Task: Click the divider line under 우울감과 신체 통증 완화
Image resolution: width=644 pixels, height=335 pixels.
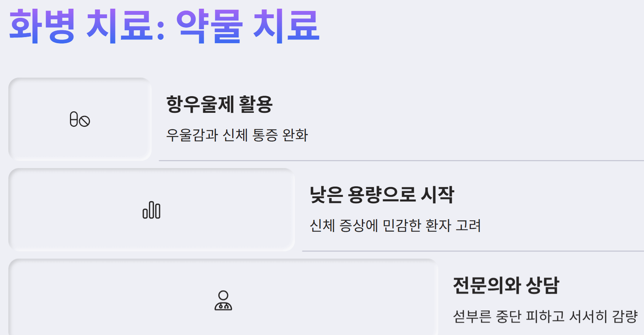Action: (401, 160)
